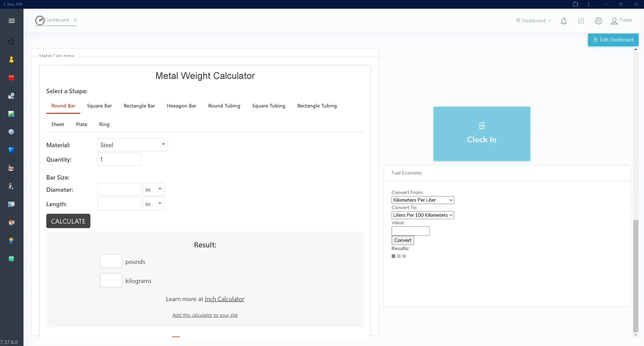
Task: Switch to the Ring shape tab
Action: [x=104, y=124]
